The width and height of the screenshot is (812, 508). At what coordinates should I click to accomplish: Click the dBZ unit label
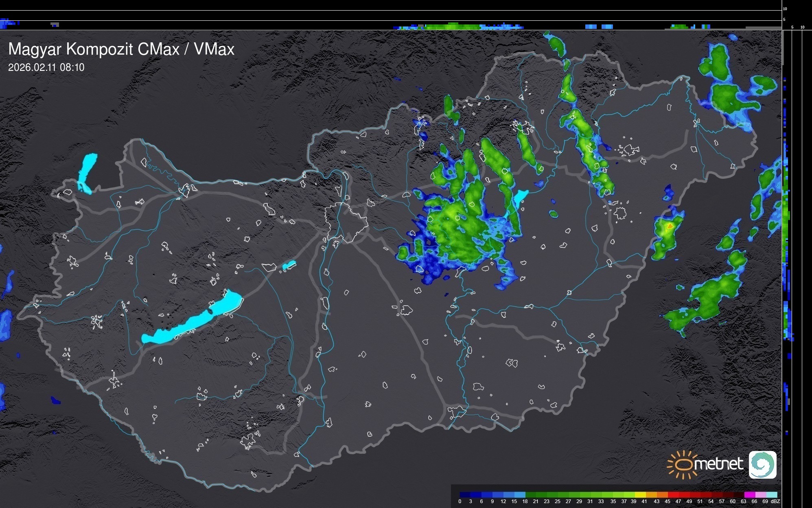tap(775, 501)
